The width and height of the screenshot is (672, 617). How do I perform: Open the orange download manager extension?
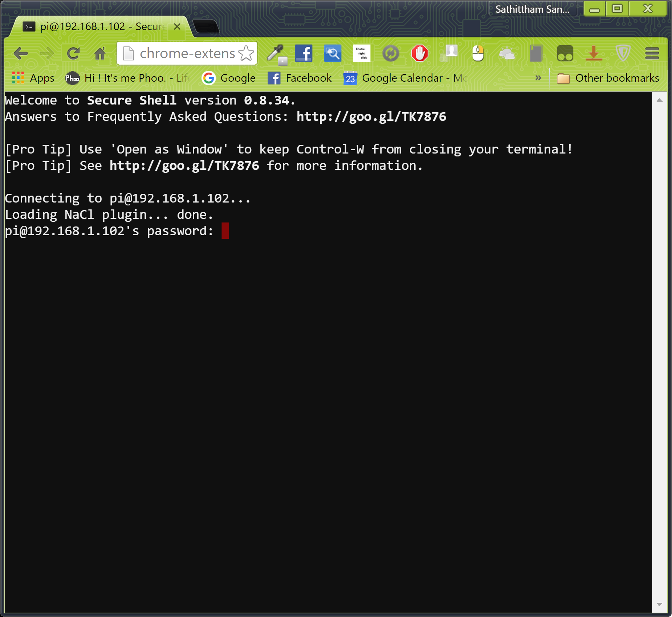[x=594, y=53]
